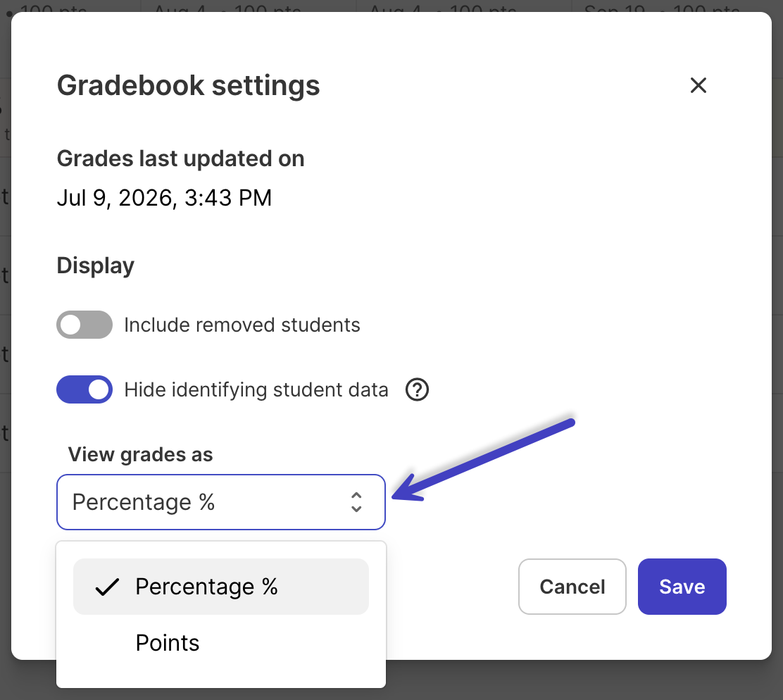Choose Percentage % from the dropdown list

(220, 587)
